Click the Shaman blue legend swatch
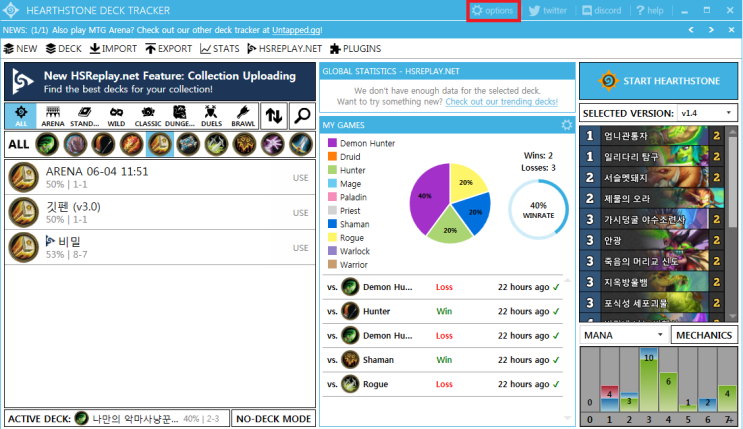Viewport: 743px width, 429px height. [332, 224]
